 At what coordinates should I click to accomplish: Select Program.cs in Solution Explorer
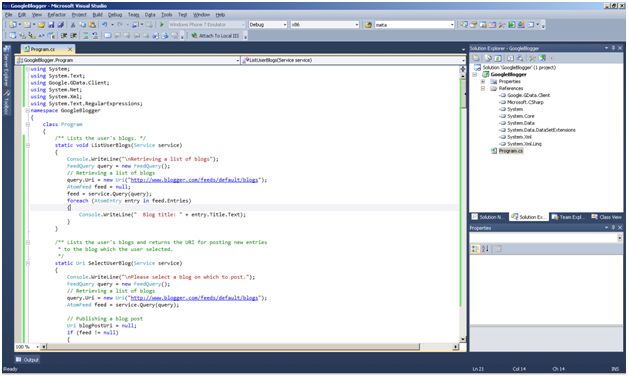tap(511, 151)
